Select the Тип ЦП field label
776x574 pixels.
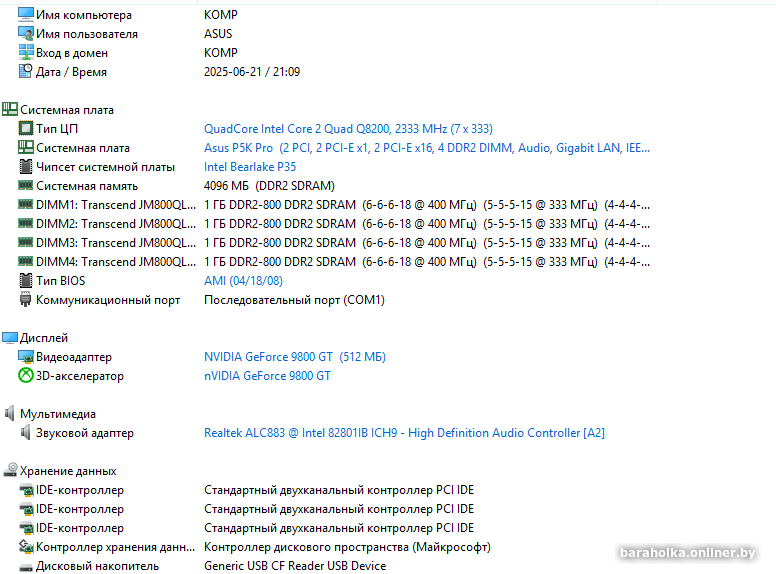[x=57, y=129]
